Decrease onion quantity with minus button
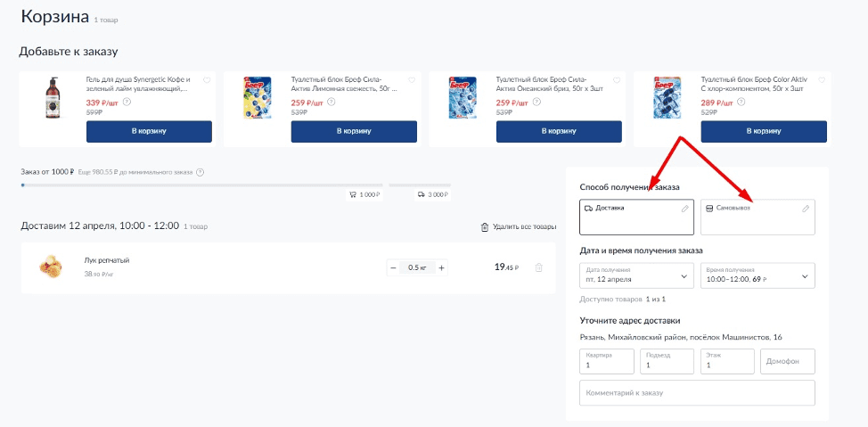868x427 pixels. coord(393,268)
